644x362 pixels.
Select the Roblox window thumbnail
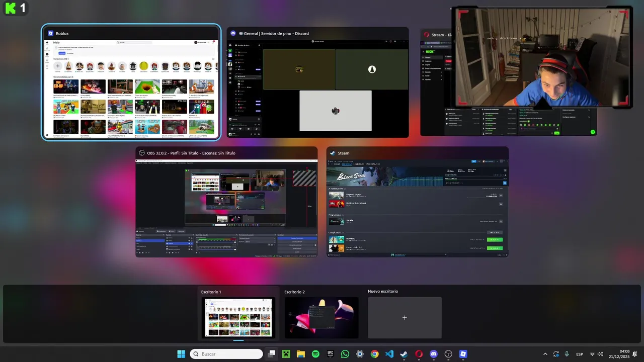point(131,82)
